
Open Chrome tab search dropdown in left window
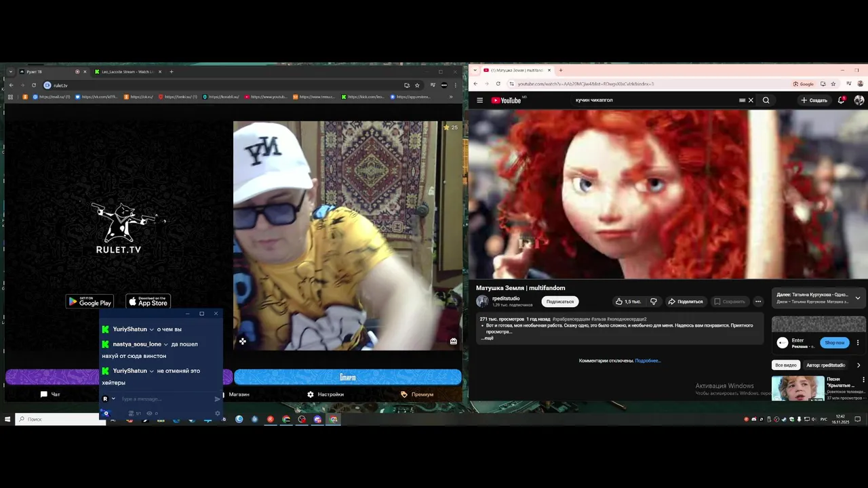[11, 72]
